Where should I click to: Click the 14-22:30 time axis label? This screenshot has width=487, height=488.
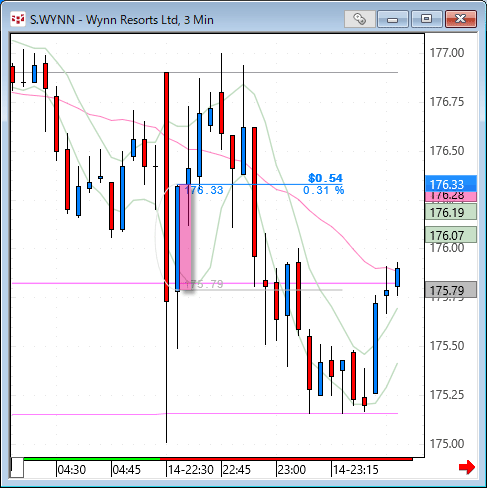[x=191, y=470]
